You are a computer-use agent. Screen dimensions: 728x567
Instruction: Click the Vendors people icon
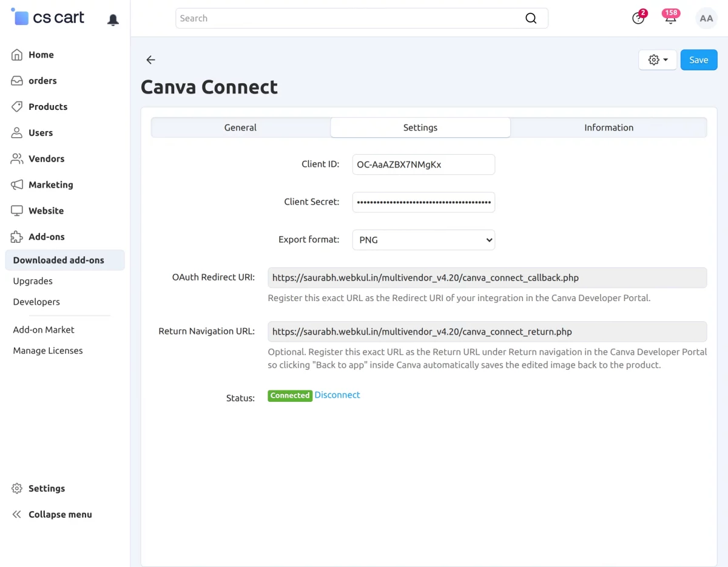(17, 159)
